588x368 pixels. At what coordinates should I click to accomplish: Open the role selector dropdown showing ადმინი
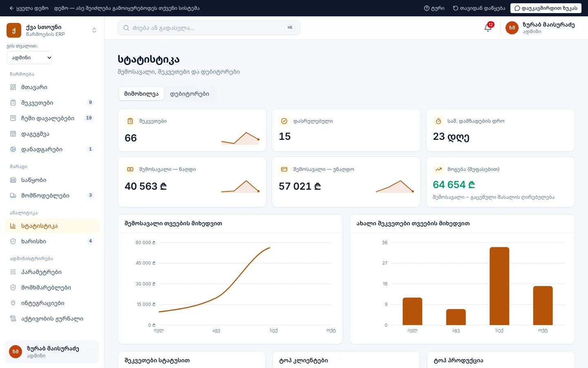click(x=29, y=58)
